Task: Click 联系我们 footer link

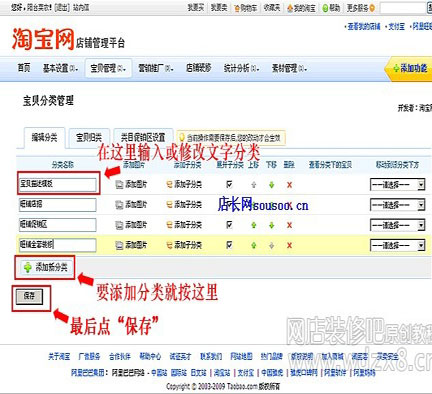Action: click(211, 357)
